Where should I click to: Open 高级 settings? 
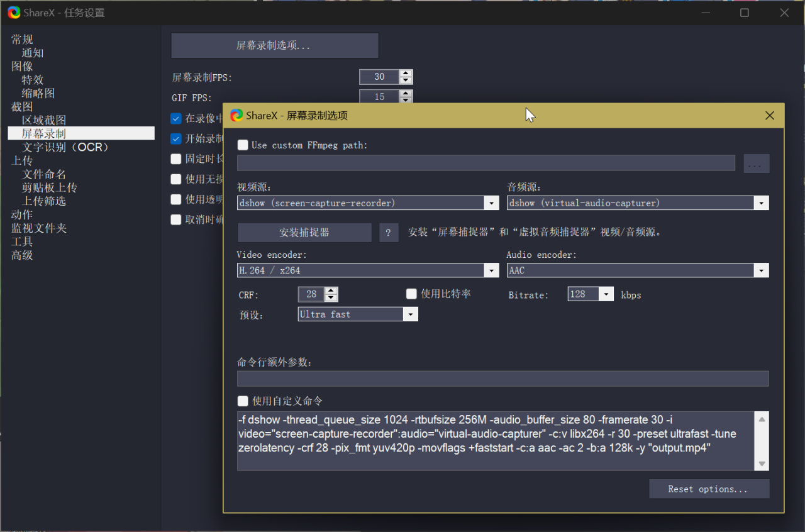[x=22, y=255]
